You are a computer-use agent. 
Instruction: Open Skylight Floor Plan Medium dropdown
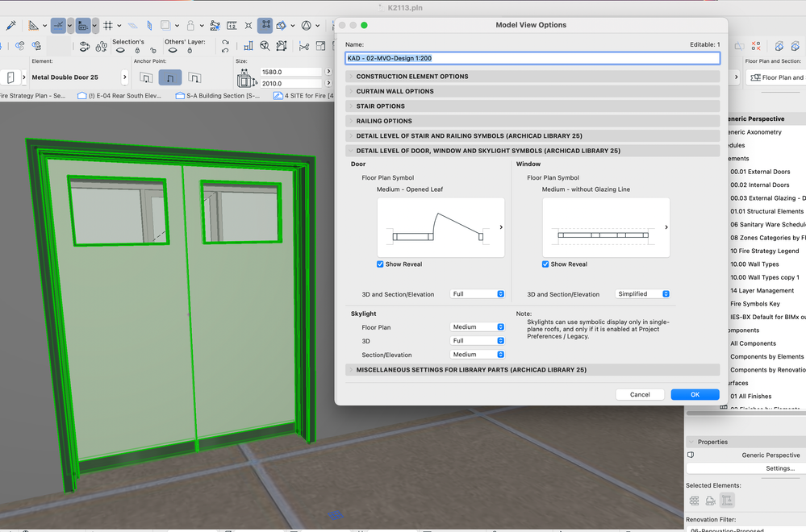click(478, 327)
